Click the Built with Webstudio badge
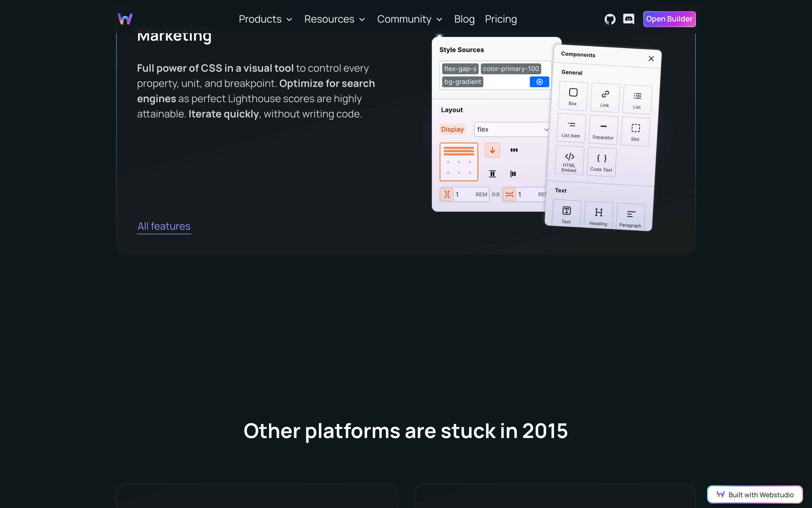Screen dimensions: 812x508 [x=755, y=494]
